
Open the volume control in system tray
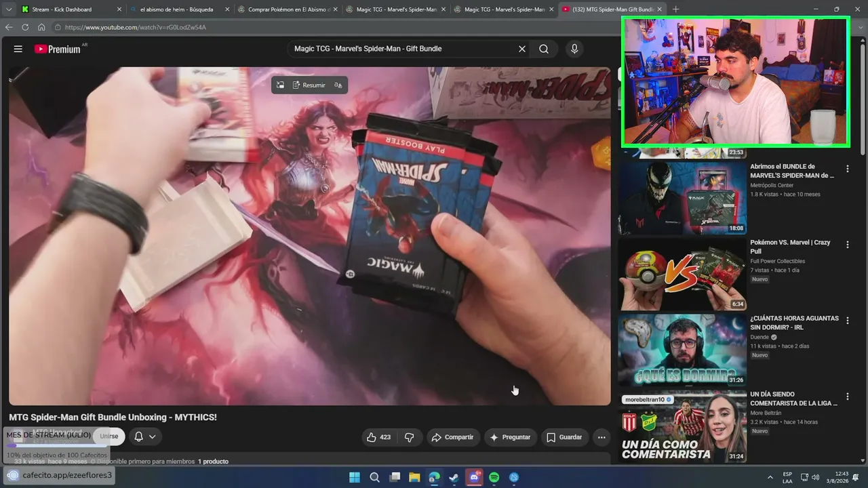[x=815, y=477]
